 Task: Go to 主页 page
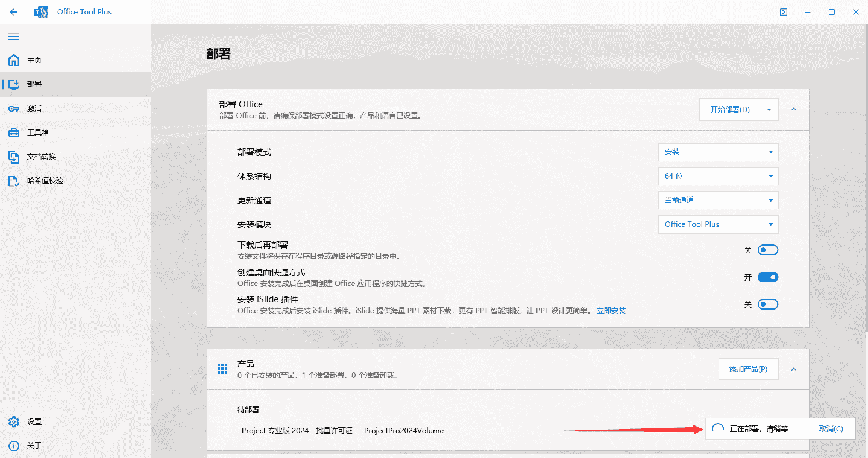(x=75, y=60)
